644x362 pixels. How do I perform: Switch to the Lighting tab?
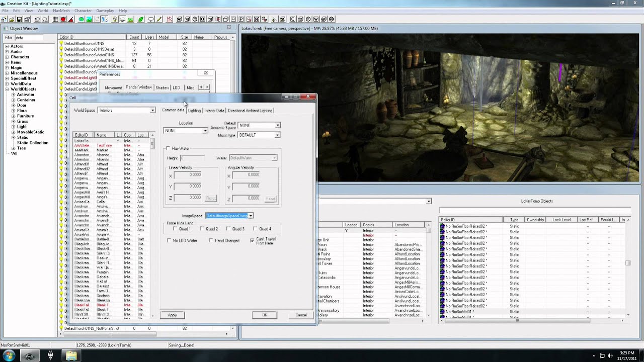pyautogui.click(x=194, y=111)
